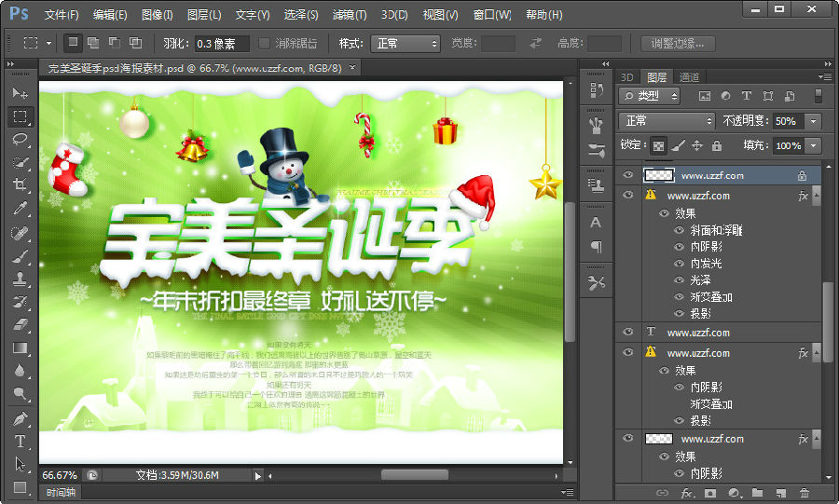Open the Timeline panel tab
The width and height of the screenshot is (839, 504).
61,492
